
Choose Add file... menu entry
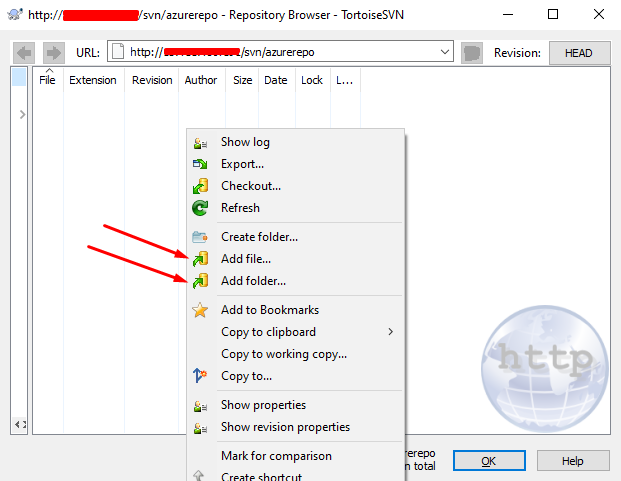pos(295,259)
